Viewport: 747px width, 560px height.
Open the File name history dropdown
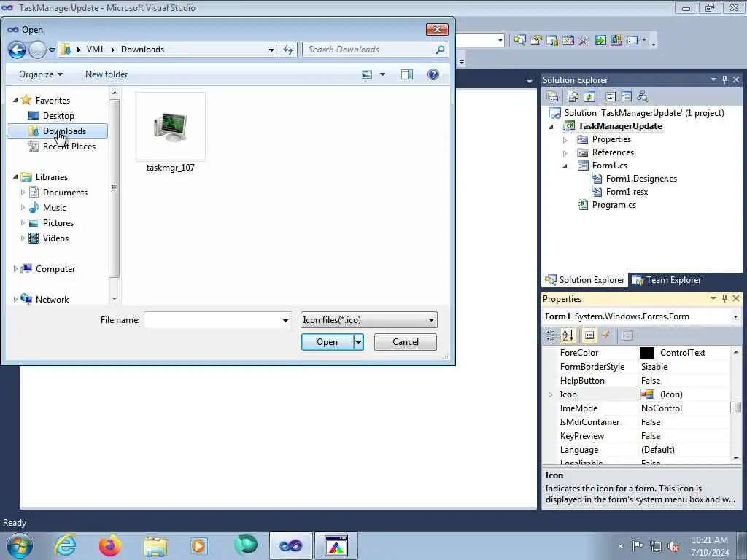tap(285, 321)
